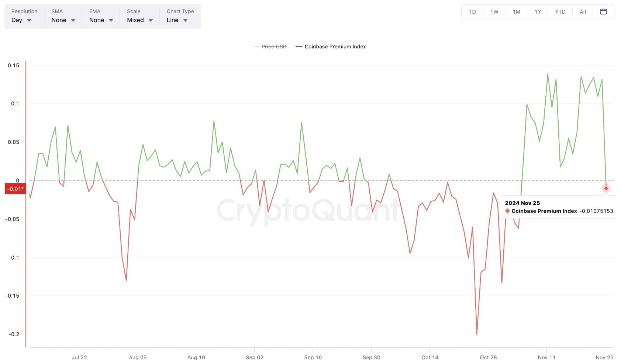Expand the Scale dropdown arrow
This screenshot has height=364, width=621.
[151, 20]
